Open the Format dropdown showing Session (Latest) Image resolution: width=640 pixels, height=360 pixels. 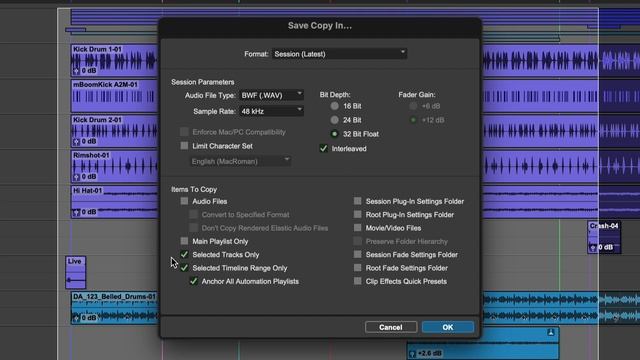(339, 54)
